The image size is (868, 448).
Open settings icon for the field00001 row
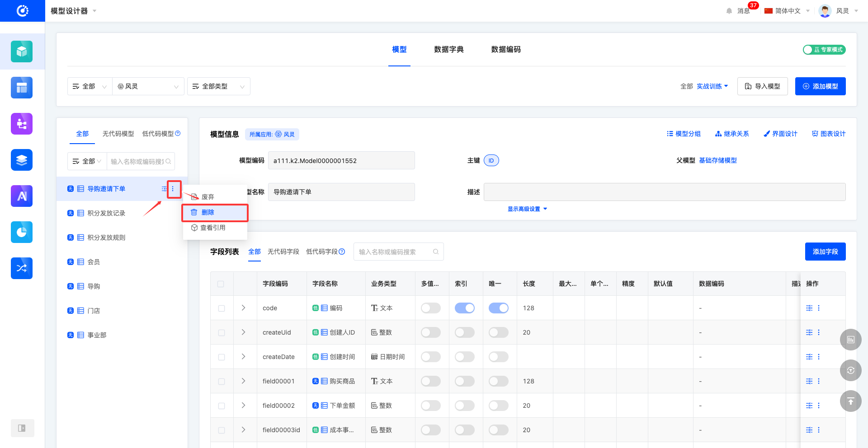tap(809, 381)
